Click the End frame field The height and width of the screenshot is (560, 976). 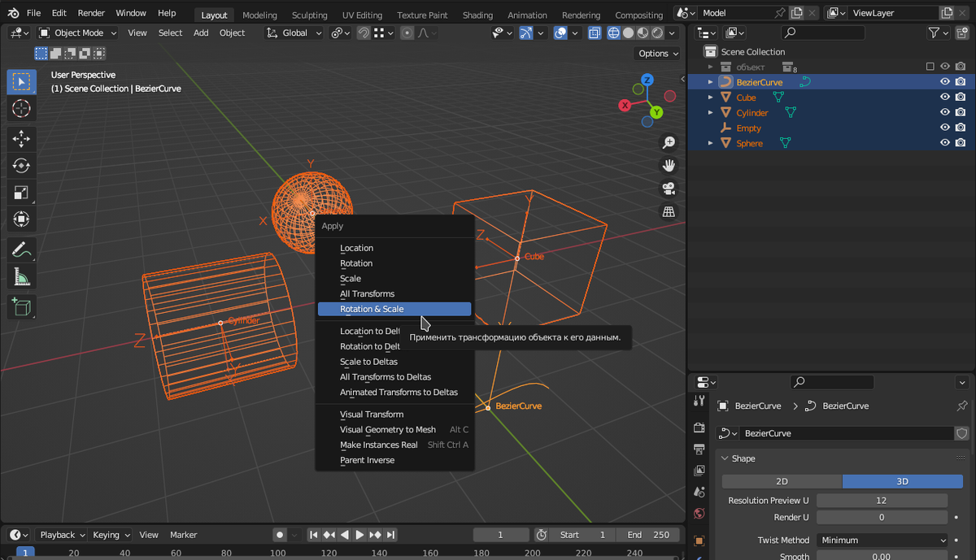648,535
